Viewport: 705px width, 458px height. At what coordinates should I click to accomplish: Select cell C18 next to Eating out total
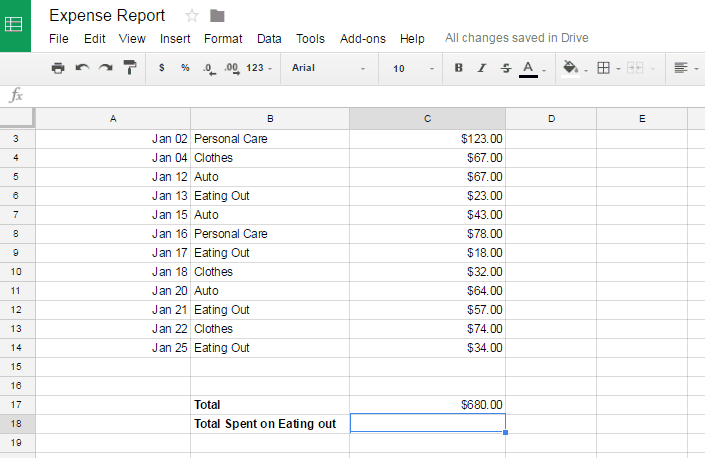click(x=428, y=423)
